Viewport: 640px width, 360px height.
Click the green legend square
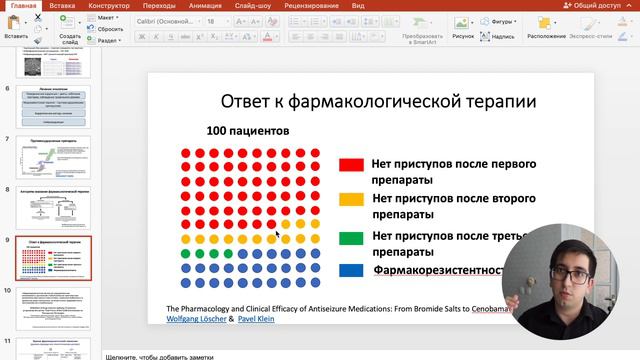351,238
